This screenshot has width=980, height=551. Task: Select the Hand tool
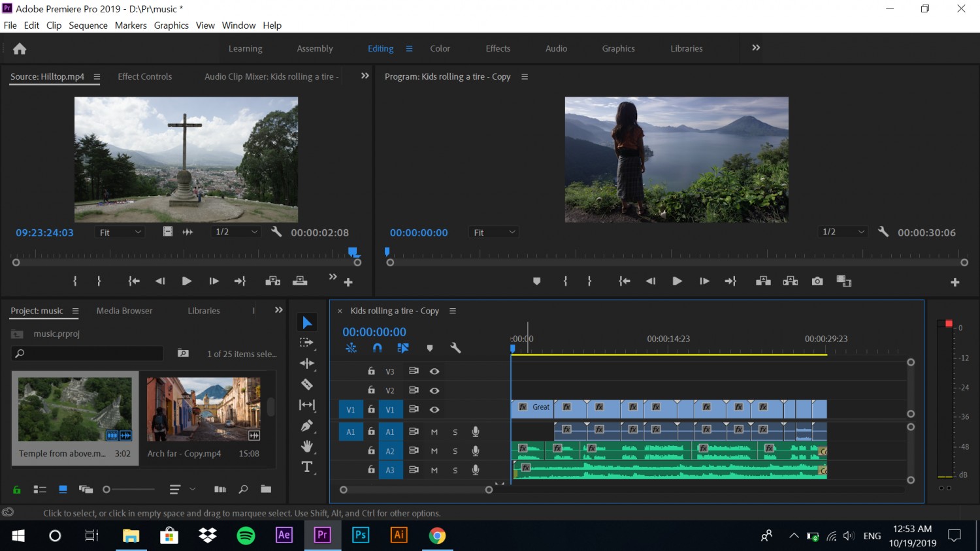click(x=307, y=447)
